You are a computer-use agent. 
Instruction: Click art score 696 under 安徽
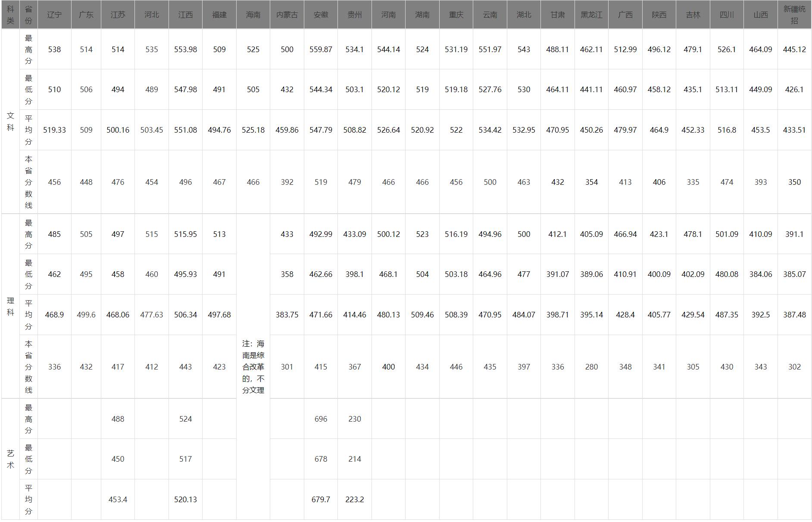[x=321, y=419]
